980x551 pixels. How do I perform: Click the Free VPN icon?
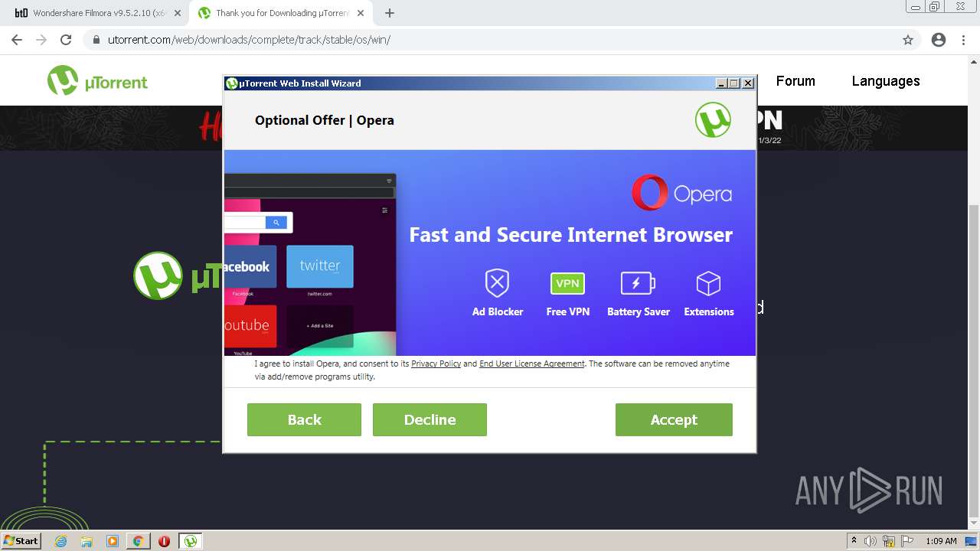(x=567, y=283)
